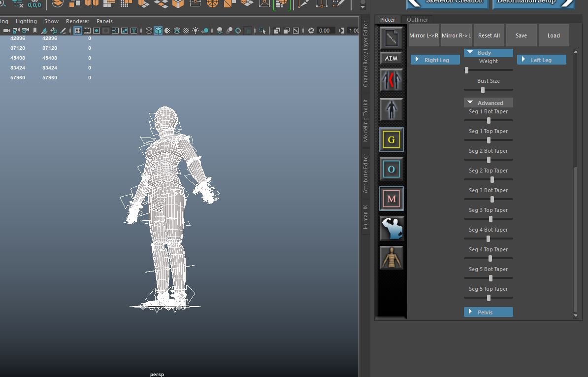
Task: Toggle the viewport grid display
Action: (x=78, y=31)
